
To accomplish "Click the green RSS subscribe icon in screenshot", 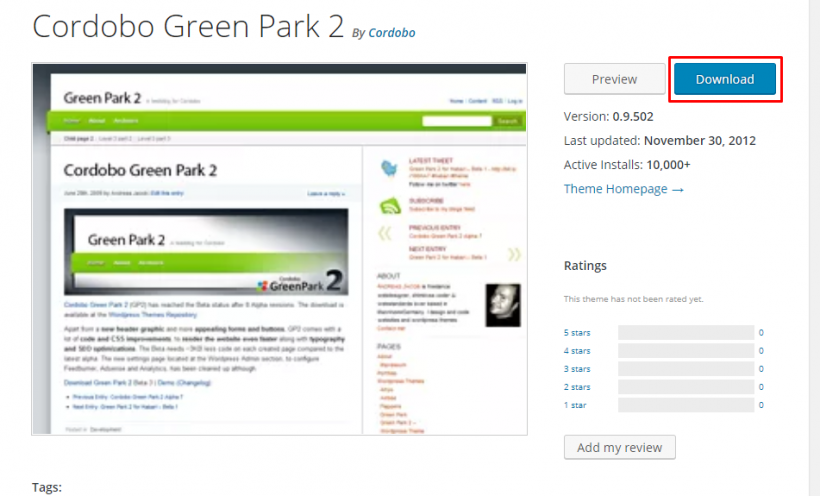I will [390, 206].
